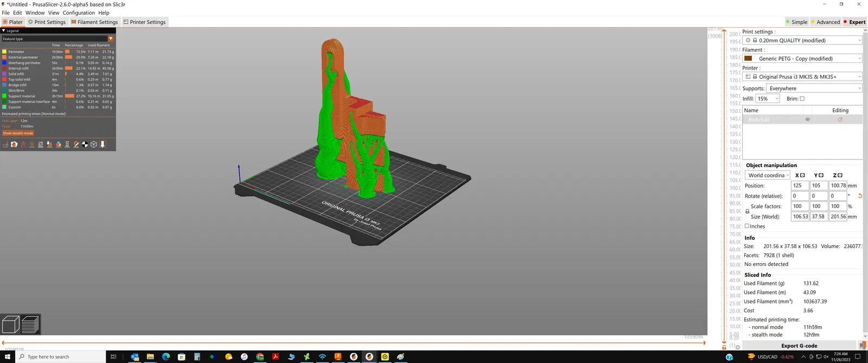This screenshot has height=363, width=868.
Task: Switch to 3D editor view cube
Action: (x=11, y=324)
